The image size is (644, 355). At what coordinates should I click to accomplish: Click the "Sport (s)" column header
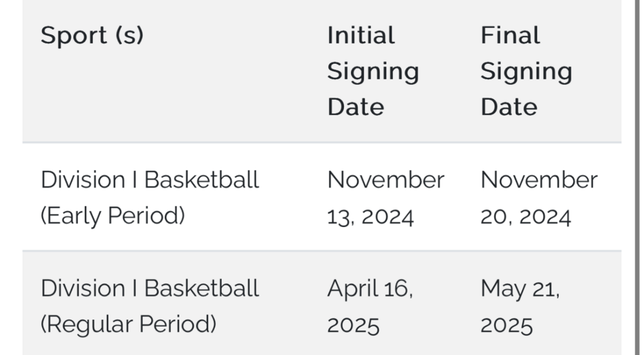click(x=92, y=35)
